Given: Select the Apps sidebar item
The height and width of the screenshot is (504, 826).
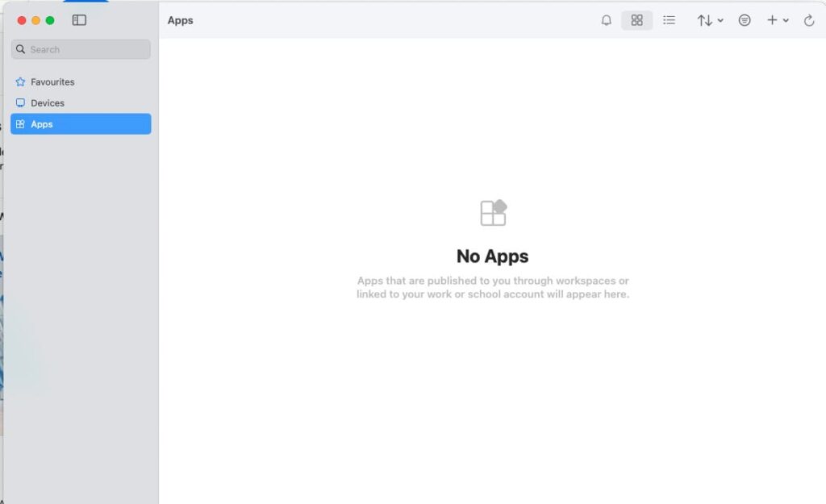Looking at the screenshot, I should pos(42,124).
